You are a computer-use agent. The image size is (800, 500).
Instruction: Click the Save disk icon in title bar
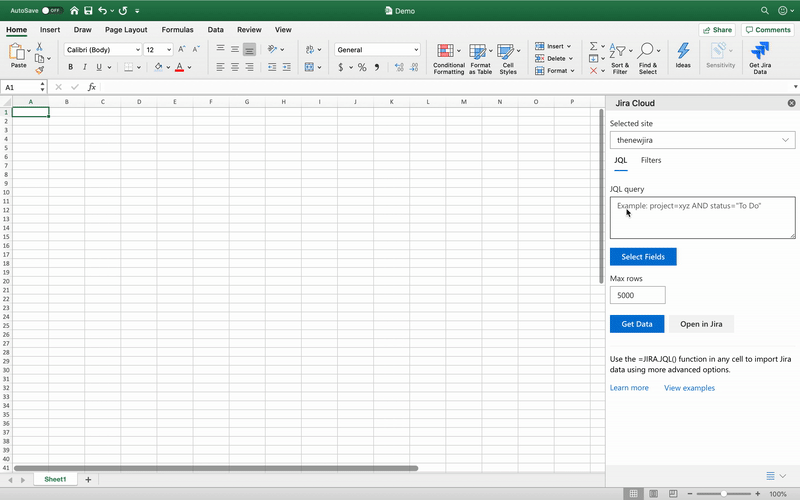point(88,10)
